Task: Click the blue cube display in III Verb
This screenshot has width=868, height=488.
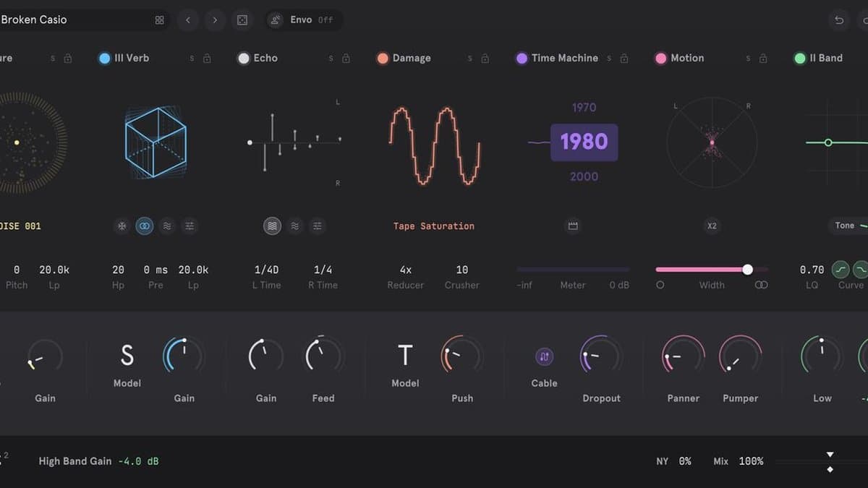Action: (x=156, y=143)
